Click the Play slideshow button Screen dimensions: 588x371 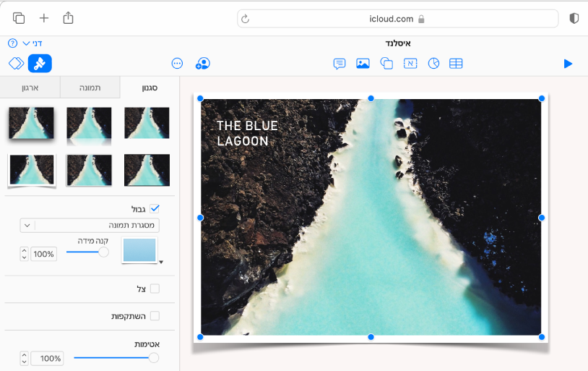pos(568,64)
